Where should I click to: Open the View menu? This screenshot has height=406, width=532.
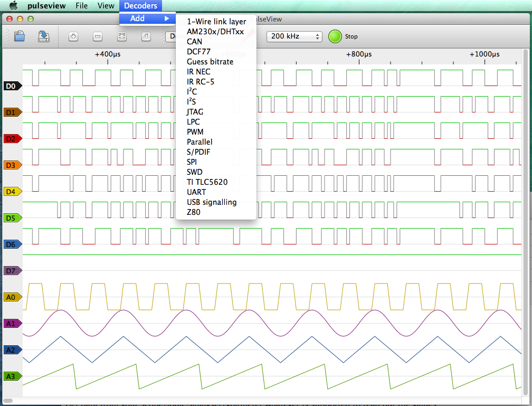tap(106, 6)
